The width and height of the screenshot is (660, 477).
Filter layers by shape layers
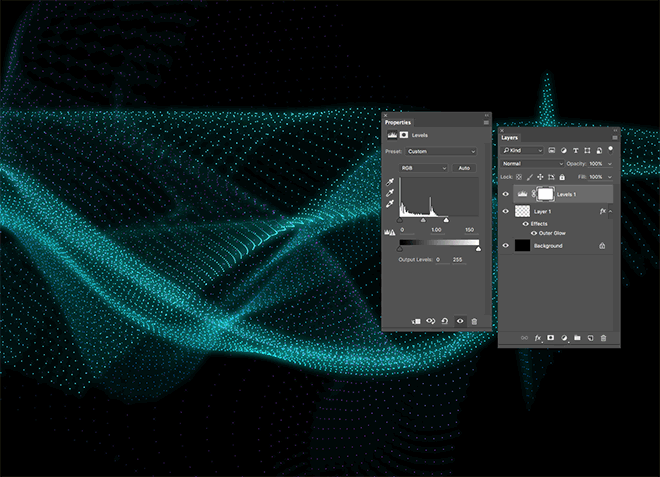587,150
